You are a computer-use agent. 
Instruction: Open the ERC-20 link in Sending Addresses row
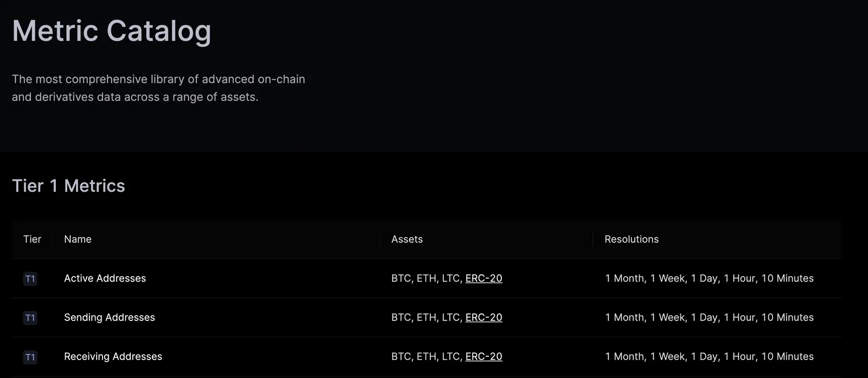click(484, 317)
